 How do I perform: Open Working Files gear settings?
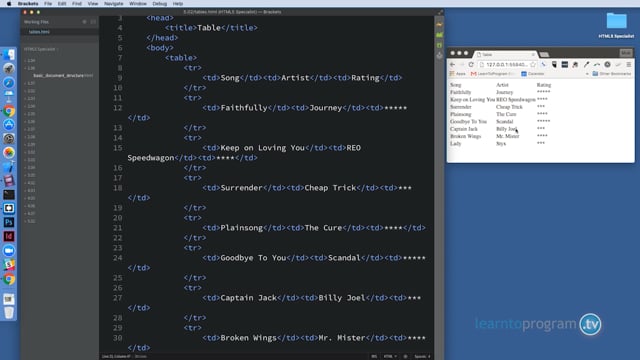pyautogui.click(x=84, y=22)
